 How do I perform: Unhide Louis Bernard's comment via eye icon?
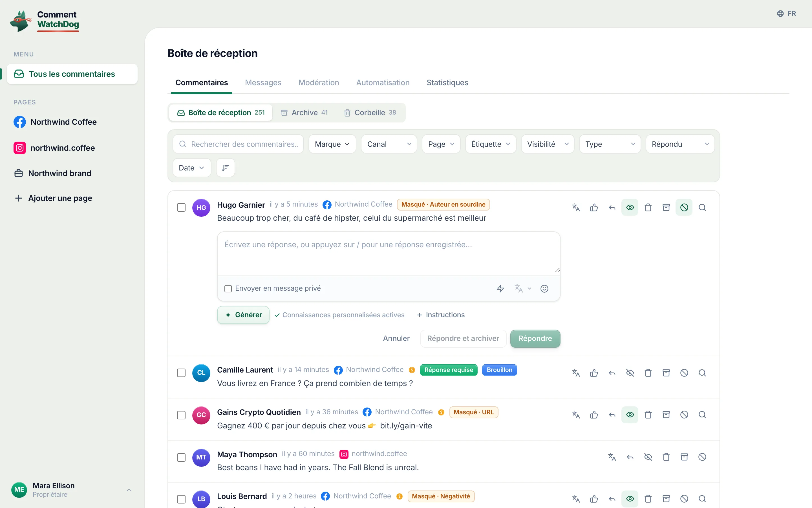pyautogui.click(x=630, y=499)
